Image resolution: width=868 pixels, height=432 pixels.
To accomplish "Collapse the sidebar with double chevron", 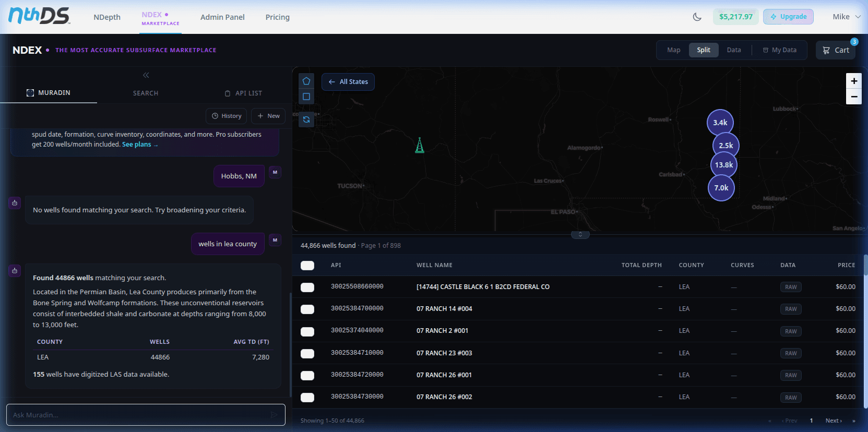I will point(146,75).
